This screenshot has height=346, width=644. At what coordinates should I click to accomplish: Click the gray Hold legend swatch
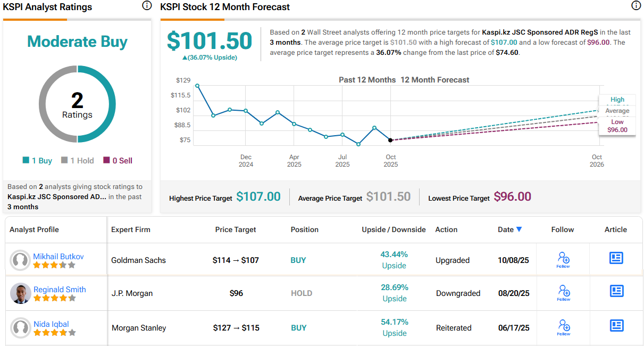point(64,161)
